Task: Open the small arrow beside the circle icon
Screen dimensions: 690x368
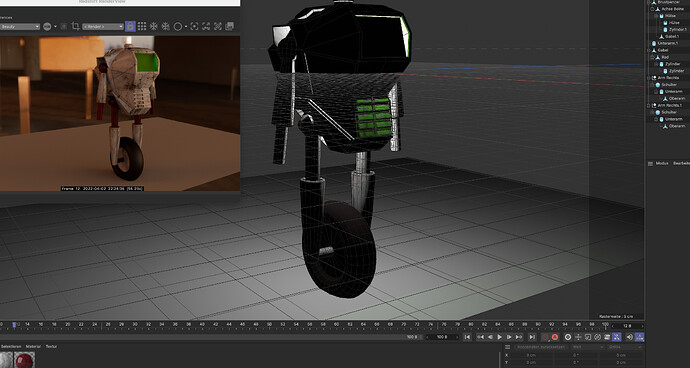Action: click(x=186, y=26)
